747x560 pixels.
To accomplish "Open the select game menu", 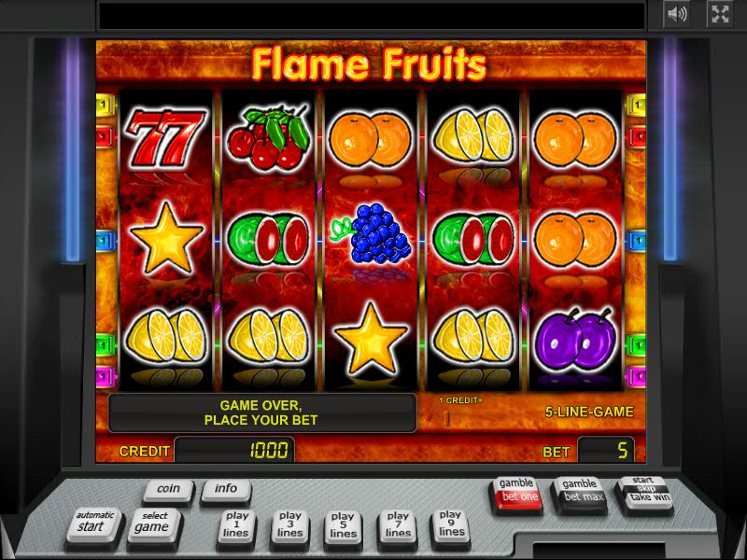I will point(154,525).
